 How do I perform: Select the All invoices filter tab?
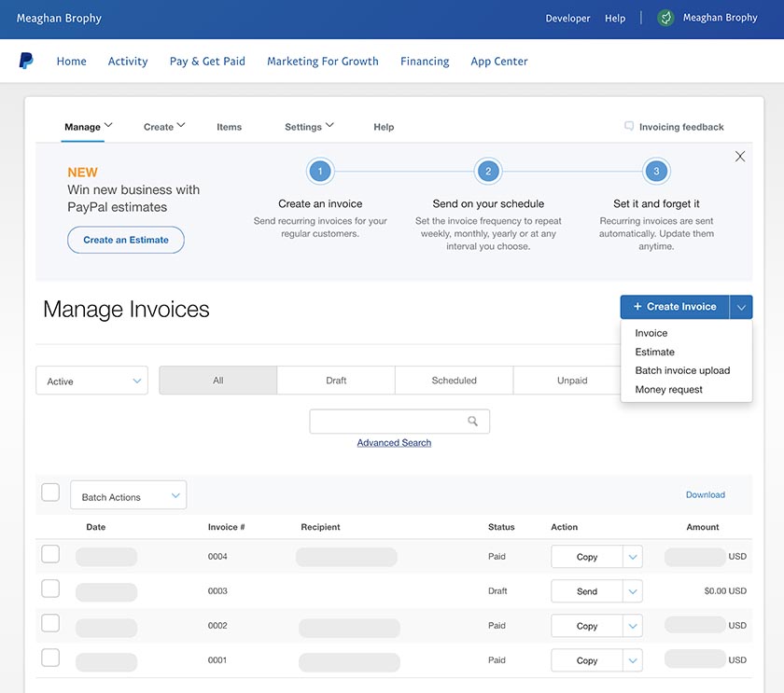[x=218, y=381]
